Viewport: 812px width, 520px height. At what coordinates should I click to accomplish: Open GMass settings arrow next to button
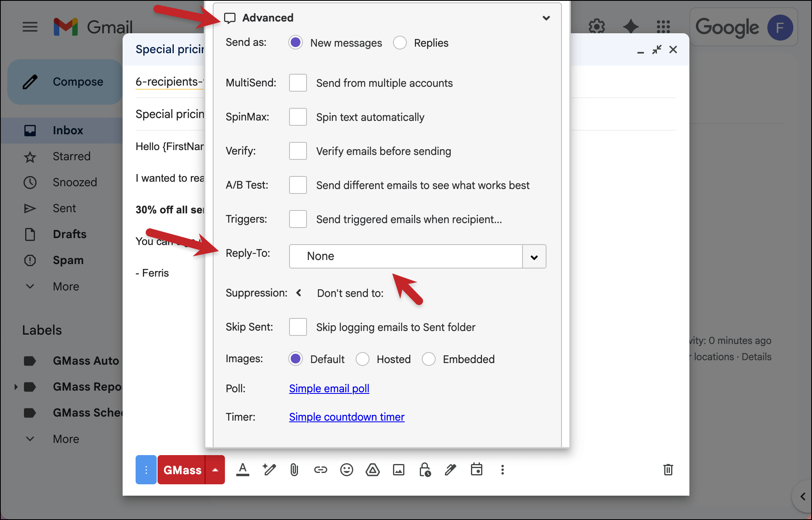pyautogui.click(x=215, y=470)
